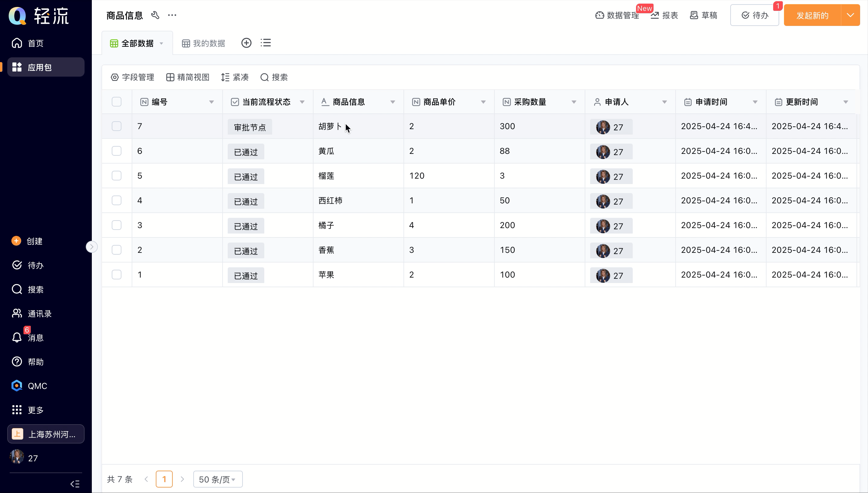The image size is (868, 493).
Task: Toggle the select-all header checkbox
Action: pos(117,102)
